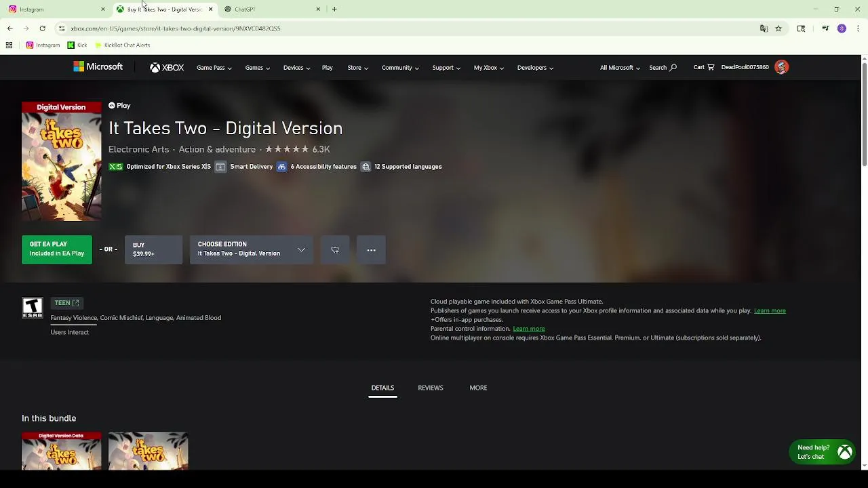Open the 6 Accessibility features icon
The height and width of the screenshot is (488, 868).
coord(281,167)
